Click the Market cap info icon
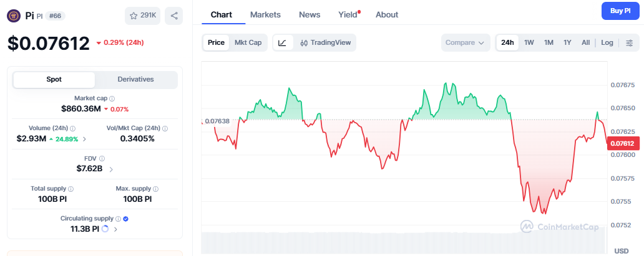This screenshot has height=256, width=644. coord(112,98)
